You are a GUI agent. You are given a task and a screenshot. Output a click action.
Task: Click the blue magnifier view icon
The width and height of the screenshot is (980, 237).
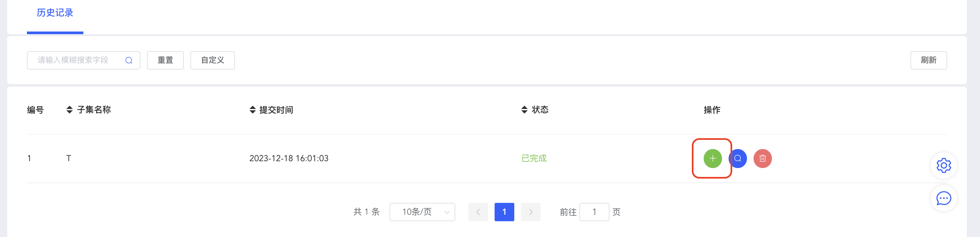point(738,158)
